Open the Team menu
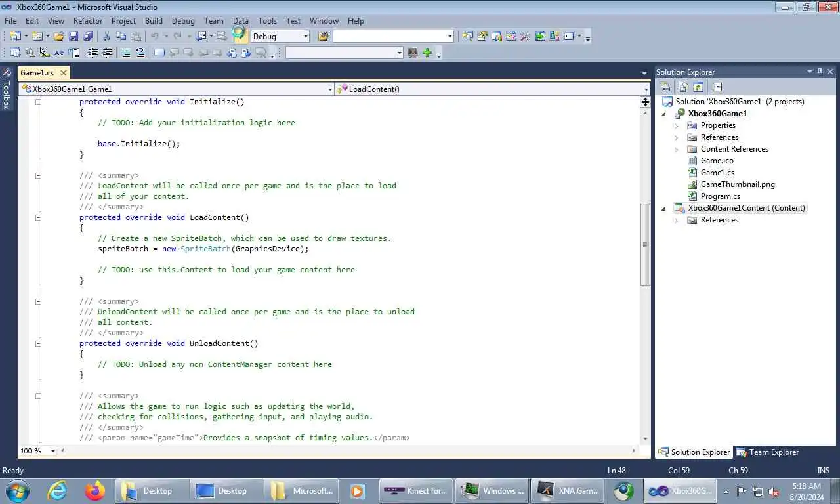The height and width of the screenshot is (504, 840). coord(214,20)
